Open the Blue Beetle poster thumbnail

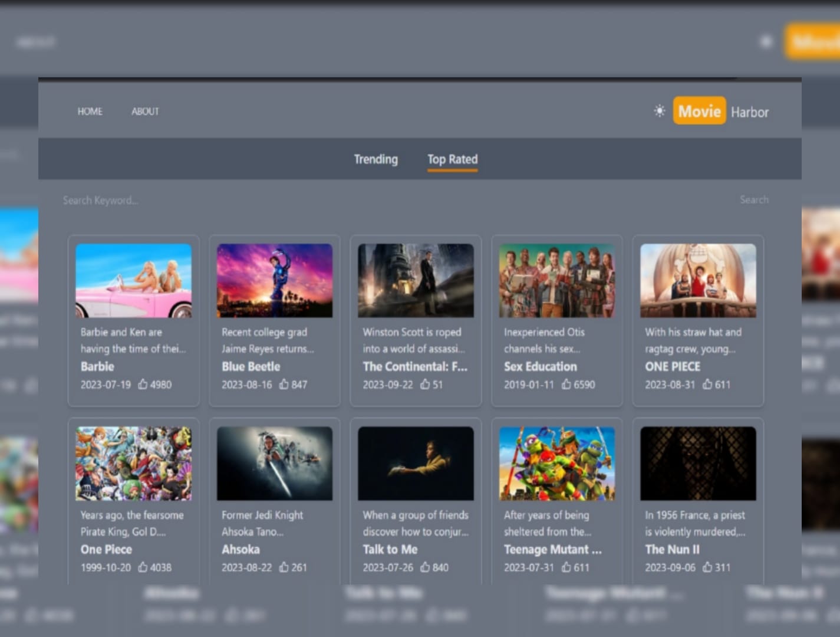coord(275,281)
